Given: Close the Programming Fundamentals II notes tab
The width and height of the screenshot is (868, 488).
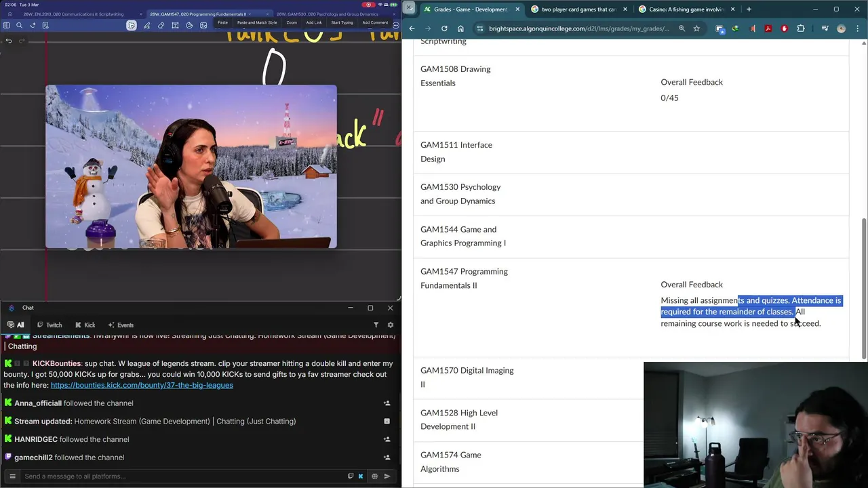Looking at the screenshot, I should [267, 14].
